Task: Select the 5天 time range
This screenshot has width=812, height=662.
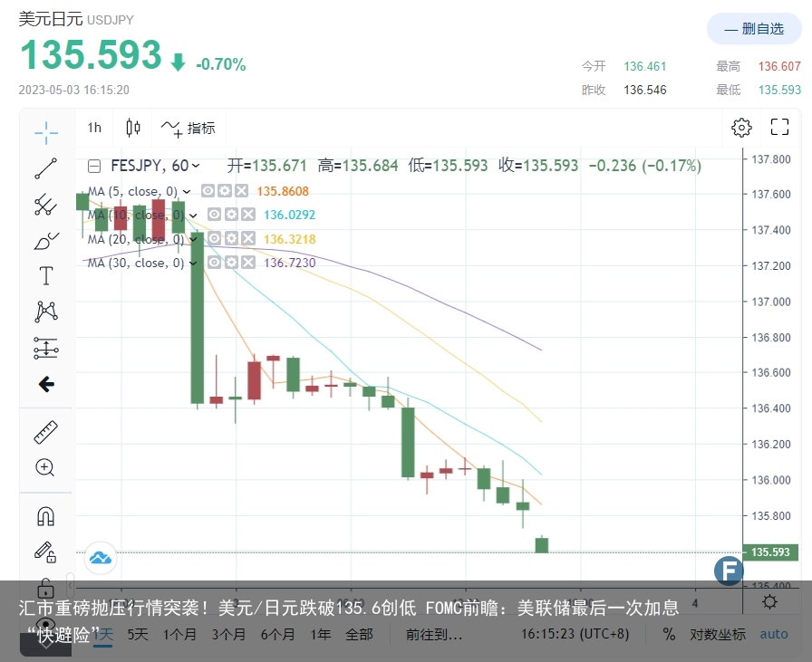Action: pos(138,634)
